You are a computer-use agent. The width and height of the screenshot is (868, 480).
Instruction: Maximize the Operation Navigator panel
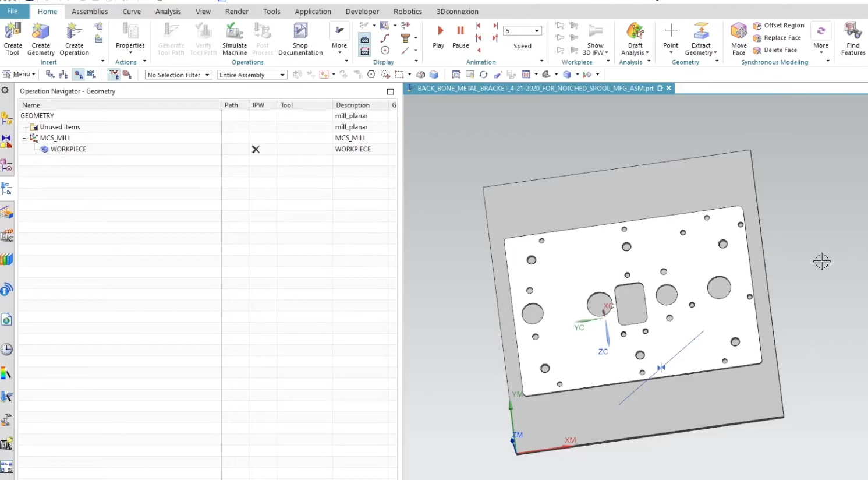[x=391, y=91]
